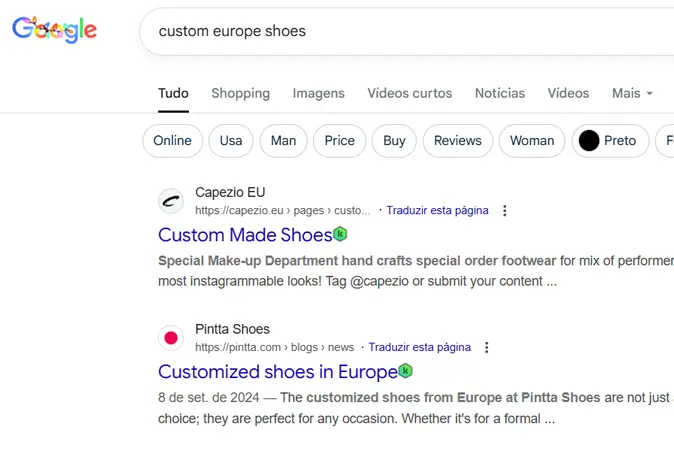The image size is (674, 452).
Task: Click Traduzir esta página for Capezio
Action: 437,211
